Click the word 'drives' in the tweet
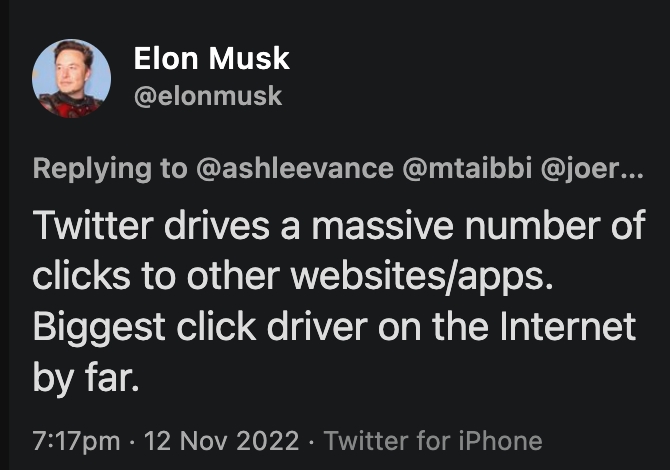670x470 pixels. click(x=217, y=225)
